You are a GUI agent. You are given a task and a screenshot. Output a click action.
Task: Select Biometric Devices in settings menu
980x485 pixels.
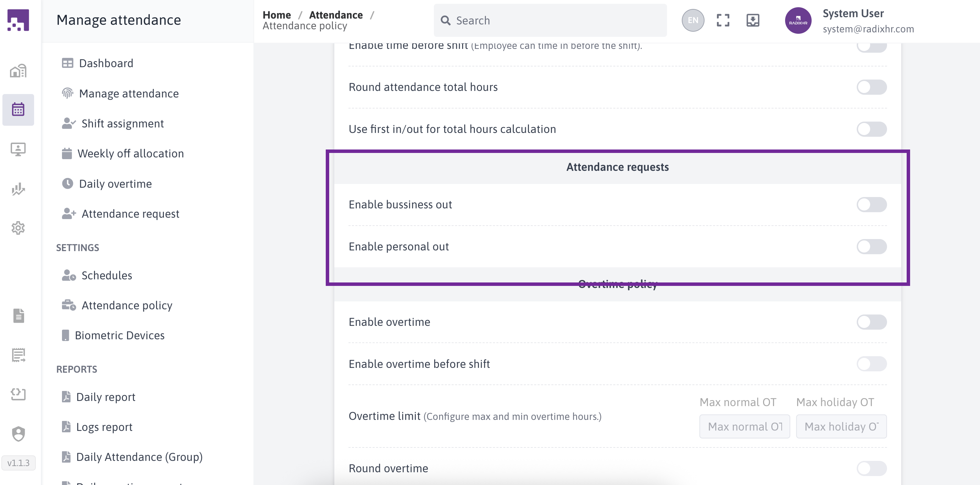pos(119,336)
